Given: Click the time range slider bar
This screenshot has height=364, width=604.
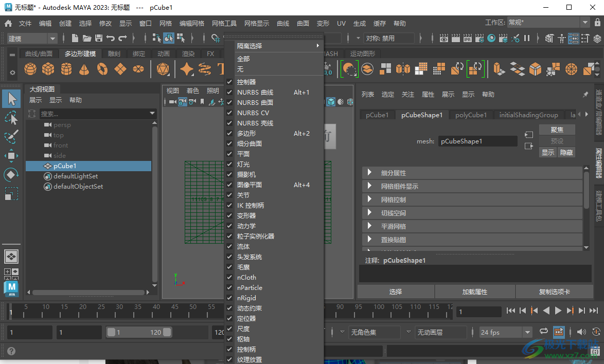Looking at the screenshot, I should (x=139, y=332).
